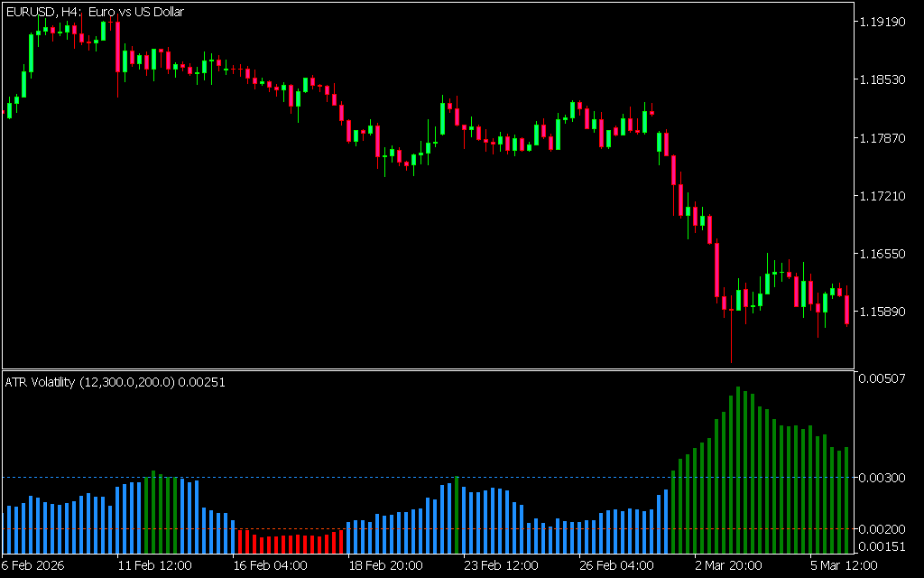Select the 11 Feb 12:00 time label
Image resolution: width=924 pixels, height=578 pixels.
click(x=154, y=566)
